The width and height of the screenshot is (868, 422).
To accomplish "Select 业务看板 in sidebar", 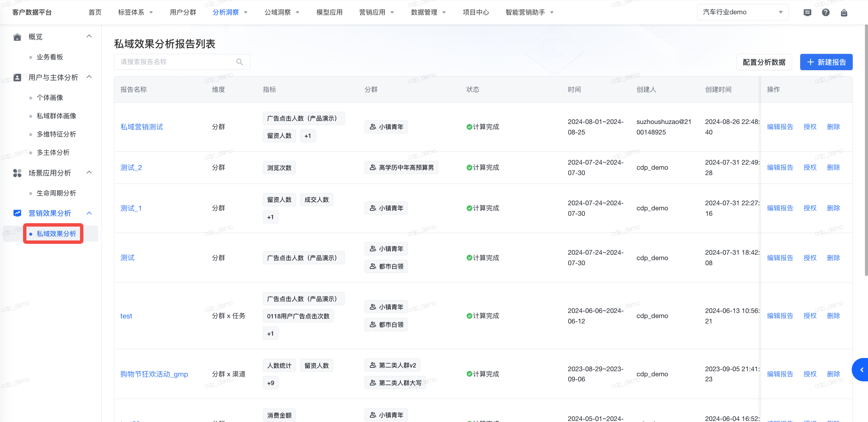I will click(50, 57).
